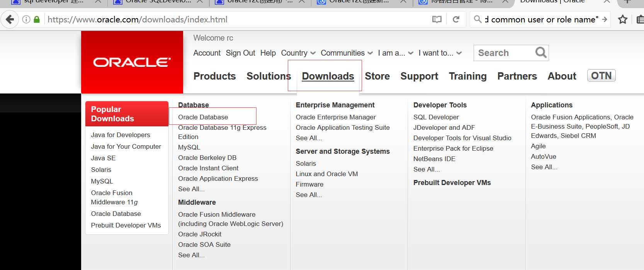Open Enterprise Pack for Eclipse link
This screenshot has height=270, width=644.
(453, 148)
